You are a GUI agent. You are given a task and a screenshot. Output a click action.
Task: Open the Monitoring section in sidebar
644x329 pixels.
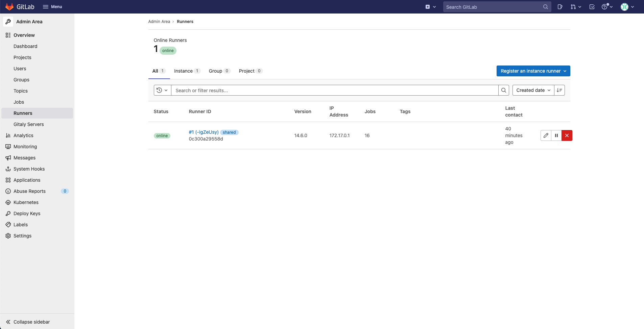[25, 147]
